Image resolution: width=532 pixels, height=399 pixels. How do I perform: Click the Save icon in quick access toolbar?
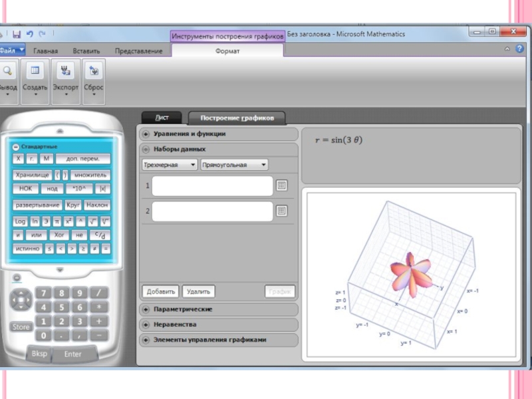coord(16,34)
